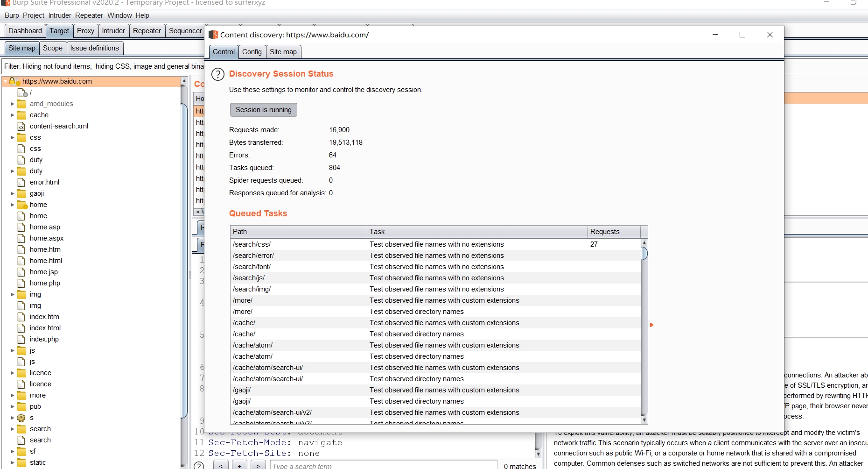868x469 pixels.
Task: Sort queued tasks by Requests column
Action: point(614,232)
